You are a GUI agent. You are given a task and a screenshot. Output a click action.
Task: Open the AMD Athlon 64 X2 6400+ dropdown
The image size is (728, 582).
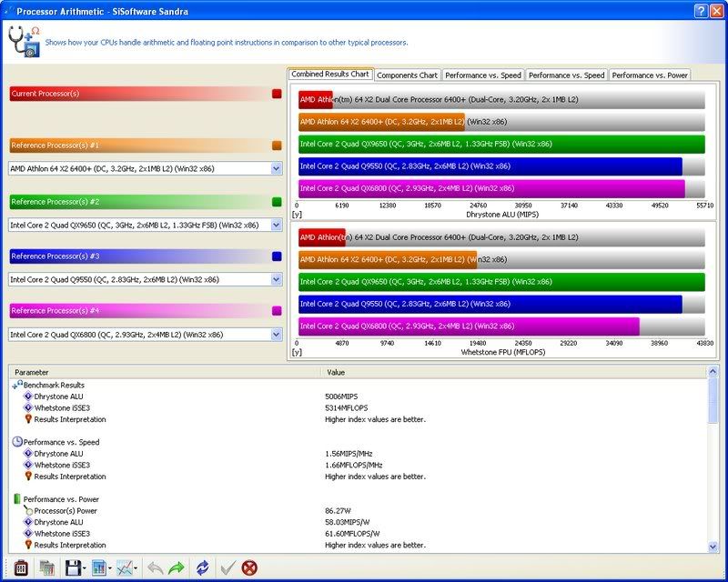pos(277,168)
